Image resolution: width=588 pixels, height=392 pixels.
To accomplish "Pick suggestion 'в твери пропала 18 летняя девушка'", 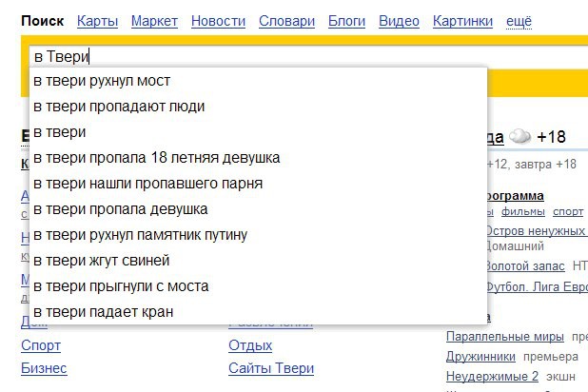I will click(x=156, y=158).
